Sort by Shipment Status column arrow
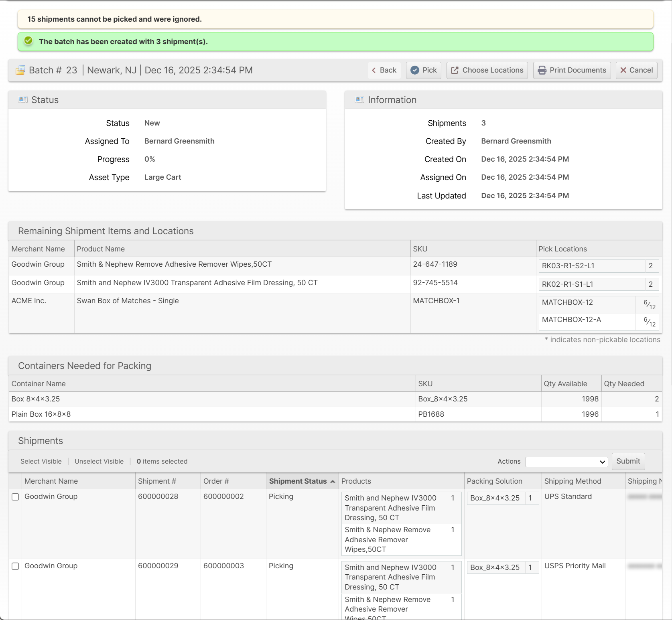This screenshot has height=620, width=672. point(333,482)
